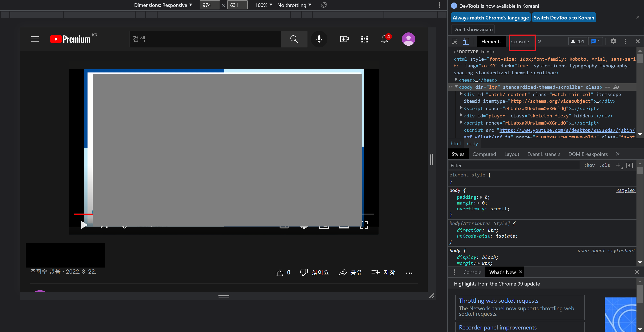
Task: Open the <style> source link
Action: (x=626, y=190)
